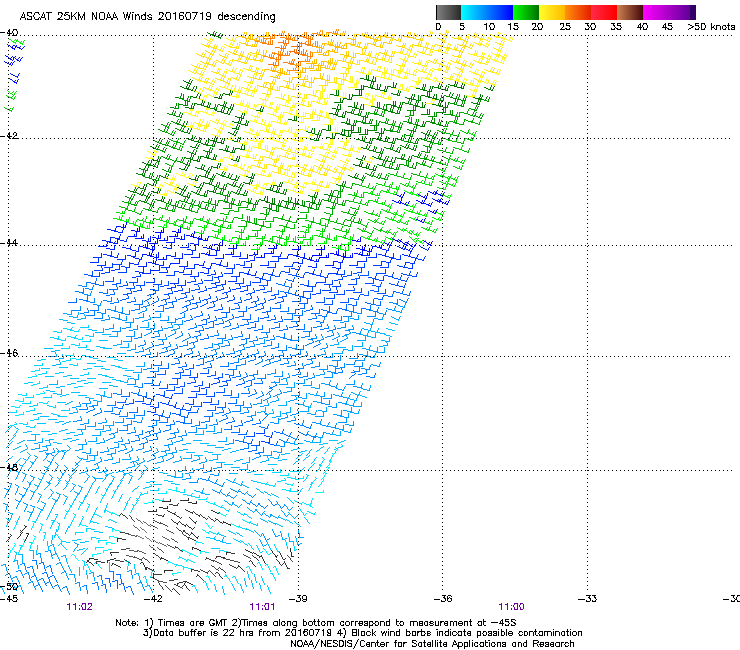Click the '-42' longitude axis label at bottom
This screenshot has height=650, width=740.
coord(153,599)
